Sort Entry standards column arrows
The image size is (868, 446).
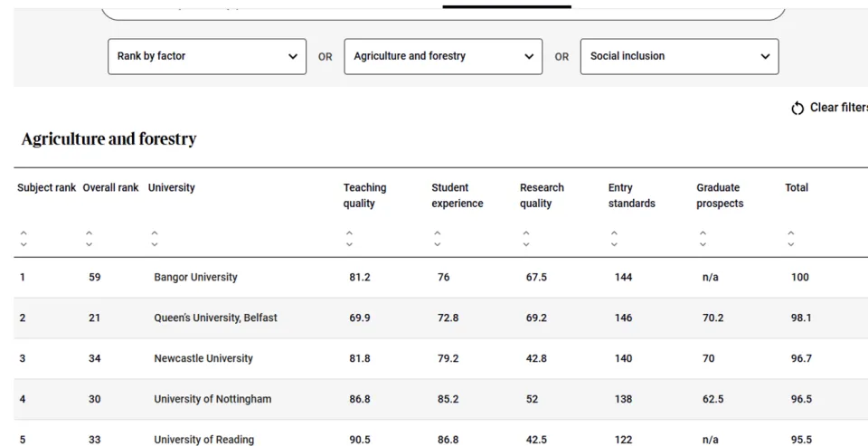[x=614, y=239]
